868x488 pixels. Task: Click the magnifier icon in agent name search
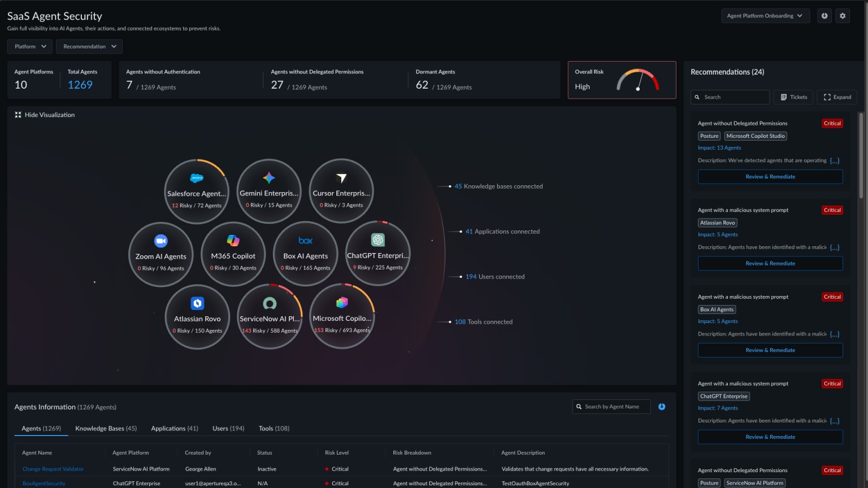(x=579, y=407)
